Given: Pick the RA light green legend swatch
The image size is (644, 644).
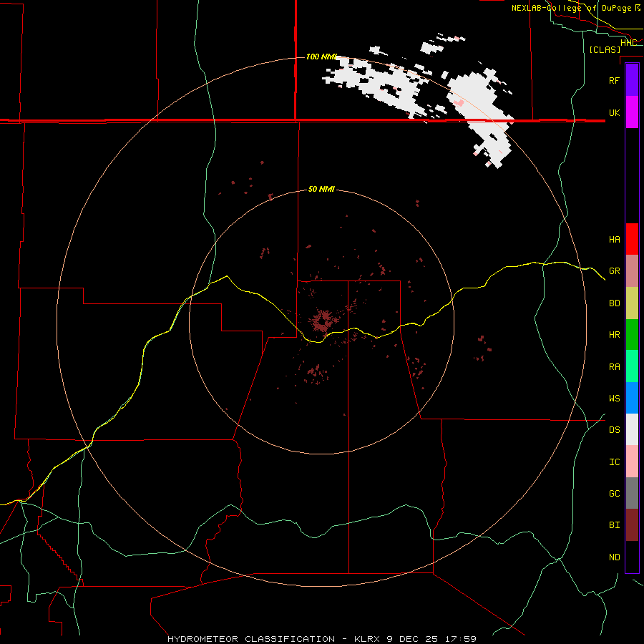Looking at the screenshot, I should coord(632,366).
